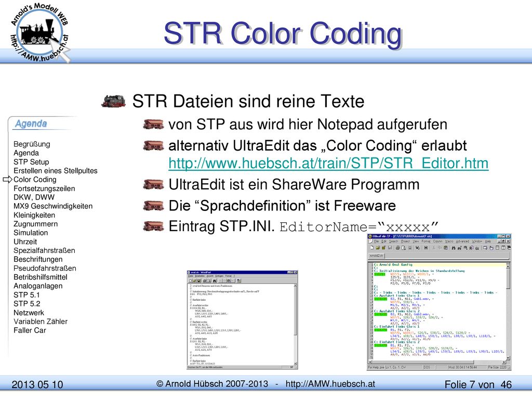Open Help menu in UltraEdit window

488,241
